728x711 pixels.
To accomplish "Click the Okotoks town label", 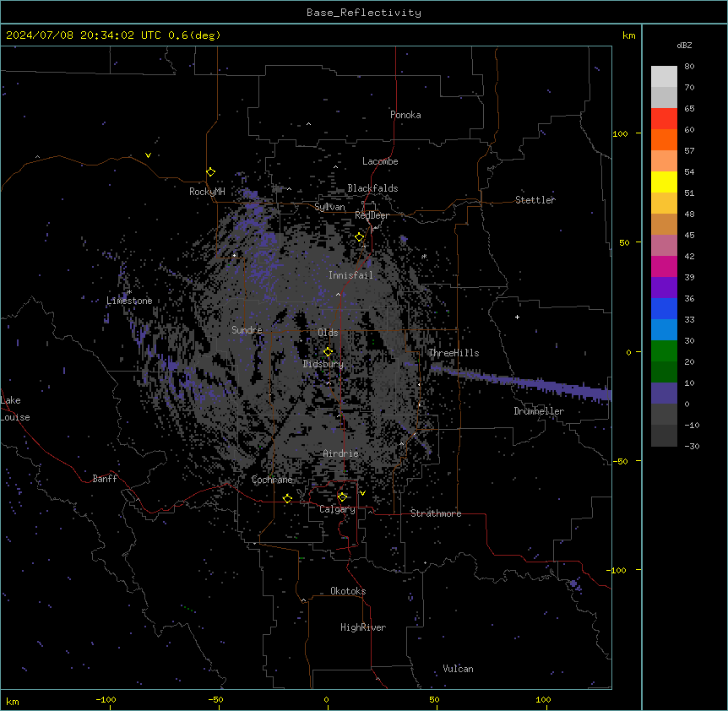I will 348,591.
